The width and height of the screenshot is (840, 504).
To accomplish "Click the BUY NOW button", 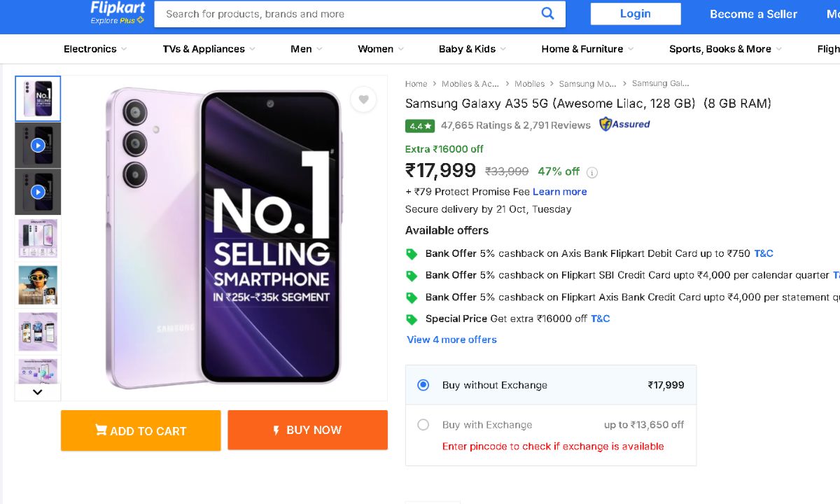I will pyautogui.click(x=307, y=430).
